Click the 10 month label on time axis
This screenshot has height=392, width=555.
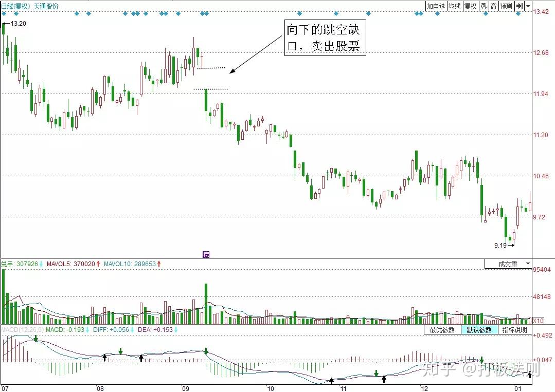270,388
